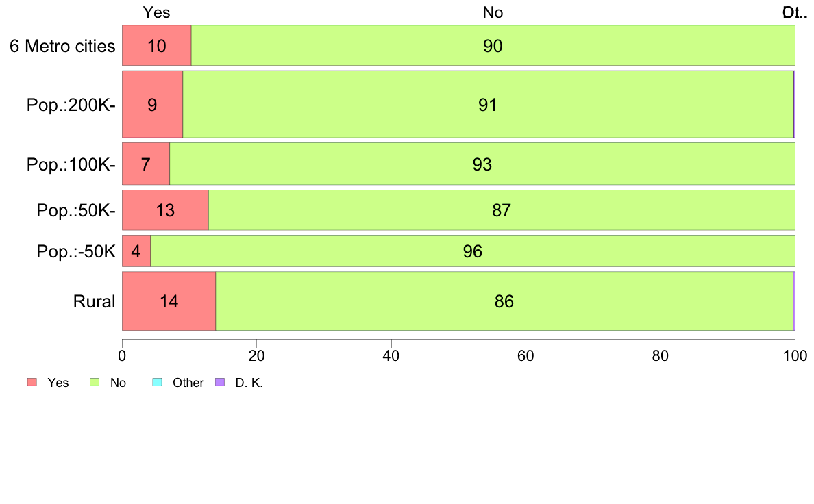
Task: Click the No column header
Action: point(493,12)
